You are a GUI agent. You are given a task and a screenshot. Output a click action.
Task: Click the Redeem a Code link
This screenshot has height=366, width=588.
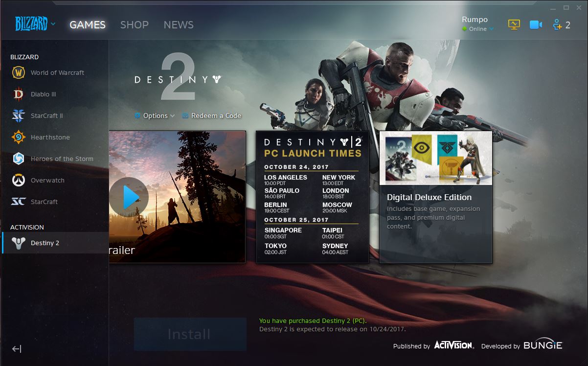[212, 115]
